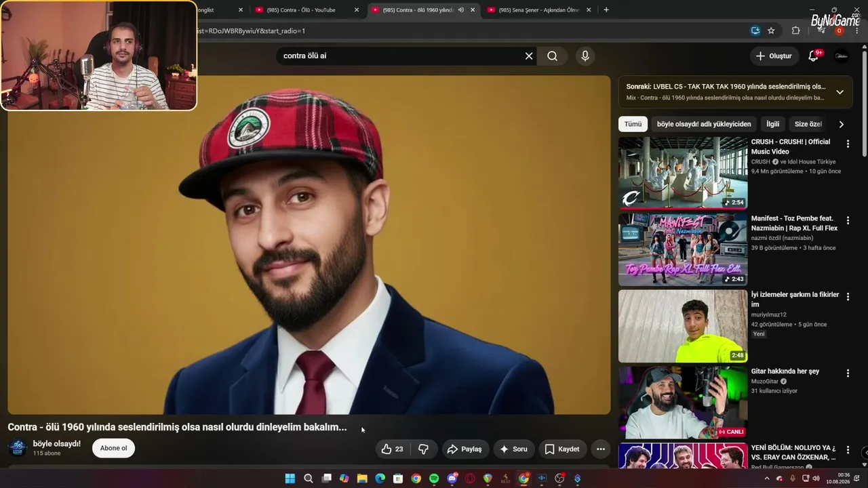Open Windows taskbar search
868x488 pixels.
point(309,479)
